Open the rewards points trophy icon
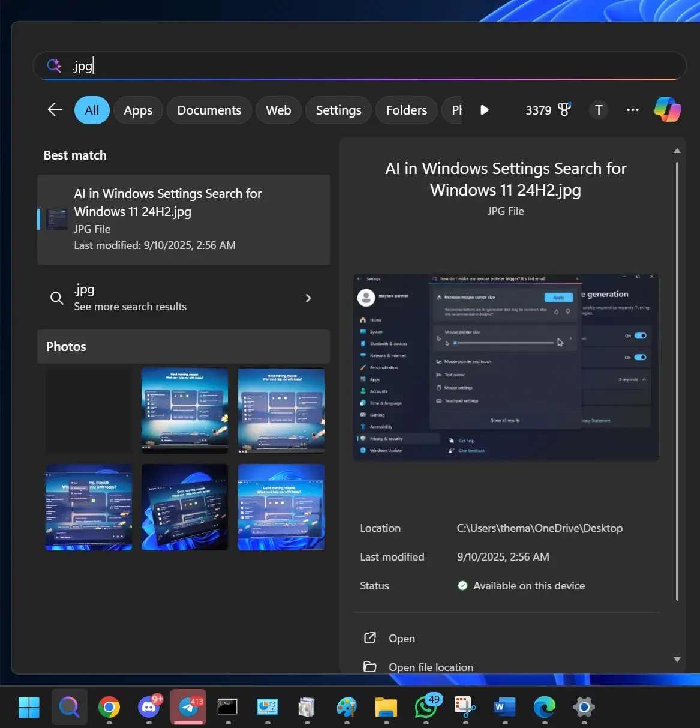The image size is (700, 728). tap(564, 110)
